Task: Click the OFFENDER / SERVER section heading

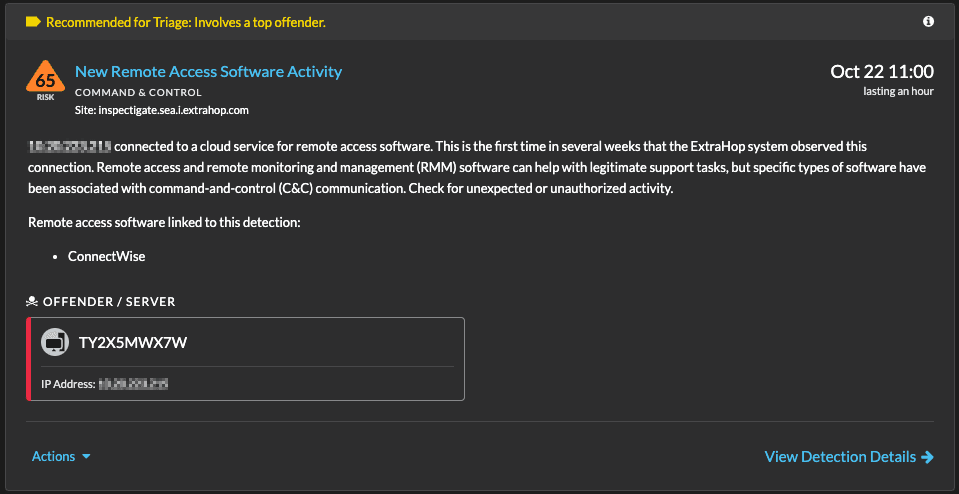Action: (x=109, y=301)
